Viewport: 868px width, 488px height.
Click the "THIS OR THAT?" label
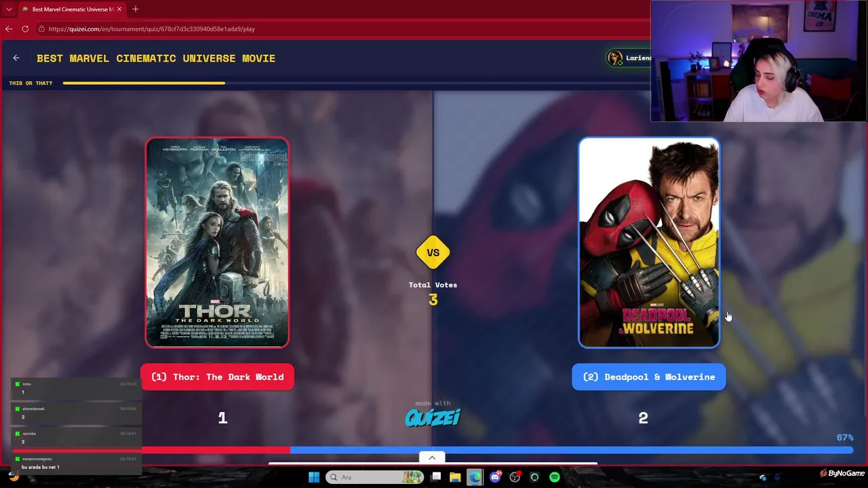31,83
